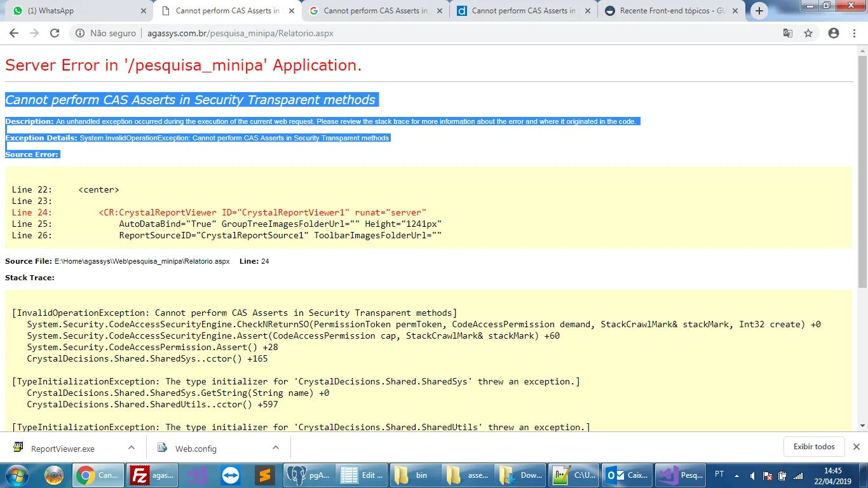The width and height of the screenshot is (868, 488).
Task: Open Chrome three-dot menu
Action: coord(854,34)
